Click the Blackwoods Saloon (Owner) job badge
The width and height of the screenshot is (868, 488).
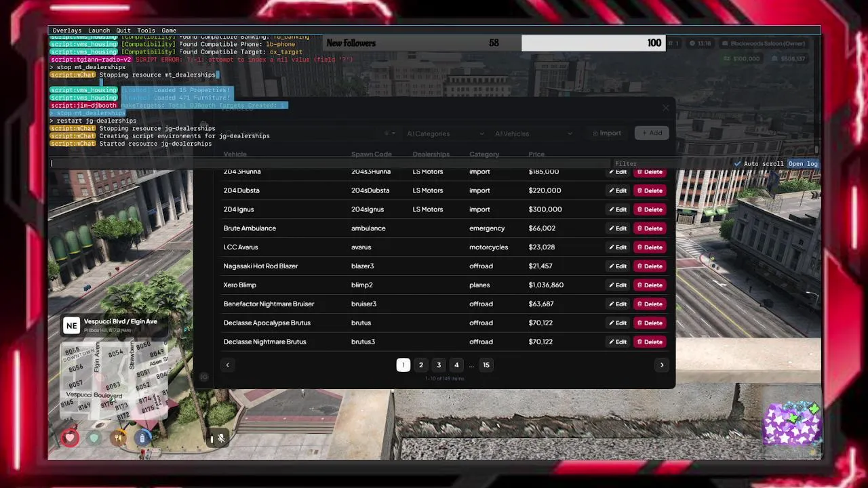pos(763,43)
